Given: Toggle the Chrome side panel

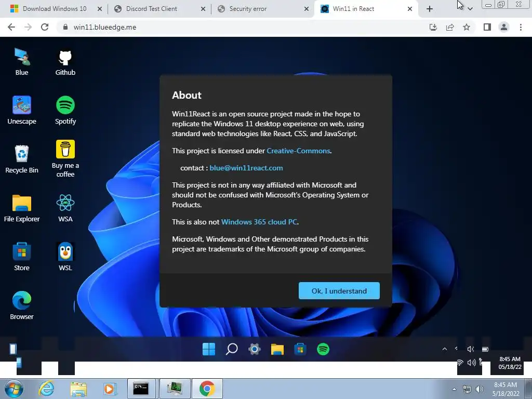Looking at the screenshot, I should coord(487,27).
